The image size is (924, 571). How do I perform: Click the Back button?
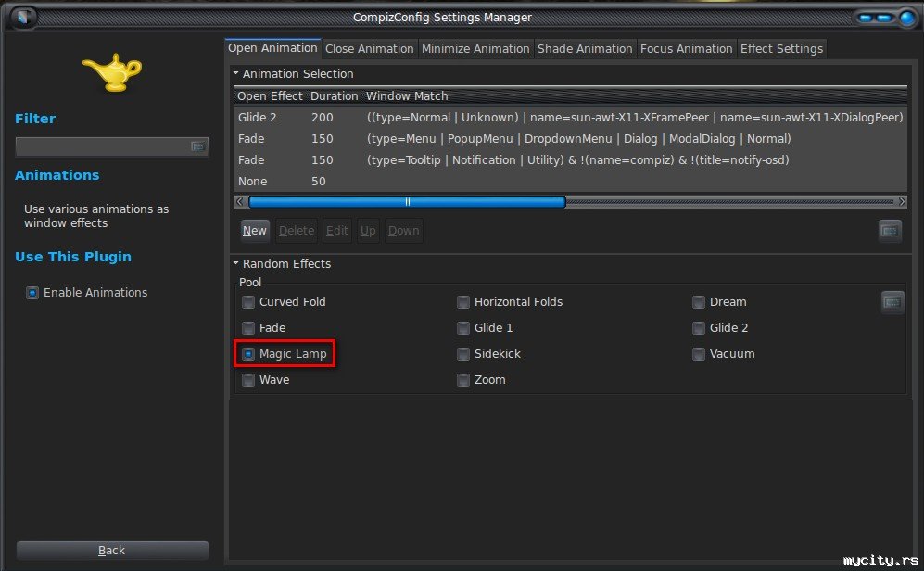tap(112, 551)
